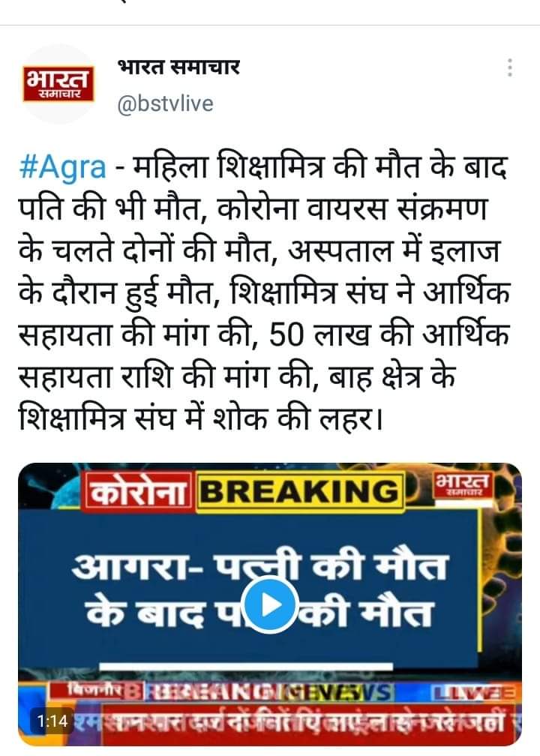The image size is (540, 756).
Task: Click the red कोरोना label in the video
Action: [138, 491]
